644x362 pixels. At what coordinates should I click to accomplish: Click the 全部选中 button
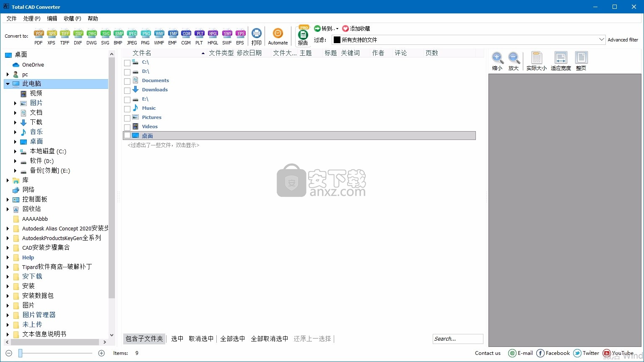pos(233,339)
